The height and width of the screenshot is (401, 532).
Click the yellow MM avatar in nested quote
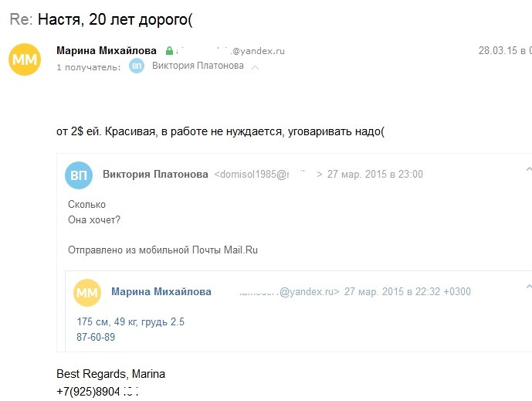87,293
